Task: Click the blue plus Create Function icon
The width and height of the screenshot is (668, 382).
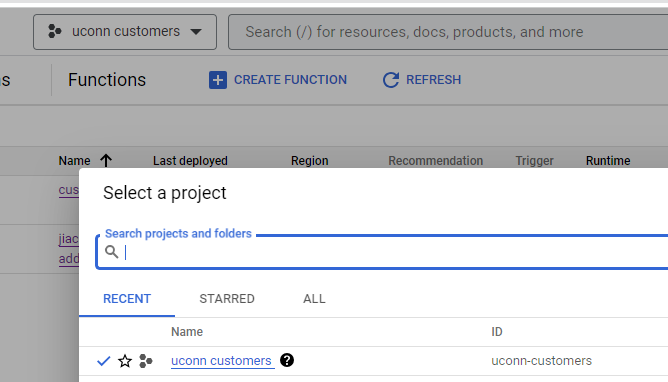Action: [218, 80]
